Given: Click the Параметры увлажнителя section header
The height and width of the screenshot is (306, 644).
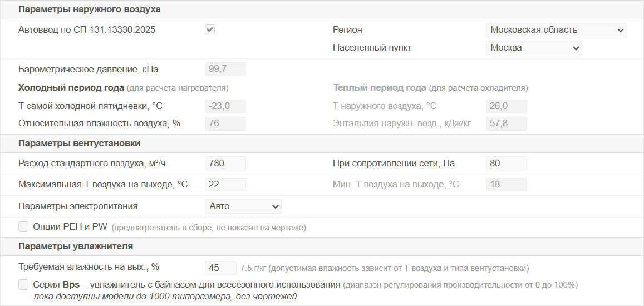Looking at the screenshot, I should tap(75, 246).
